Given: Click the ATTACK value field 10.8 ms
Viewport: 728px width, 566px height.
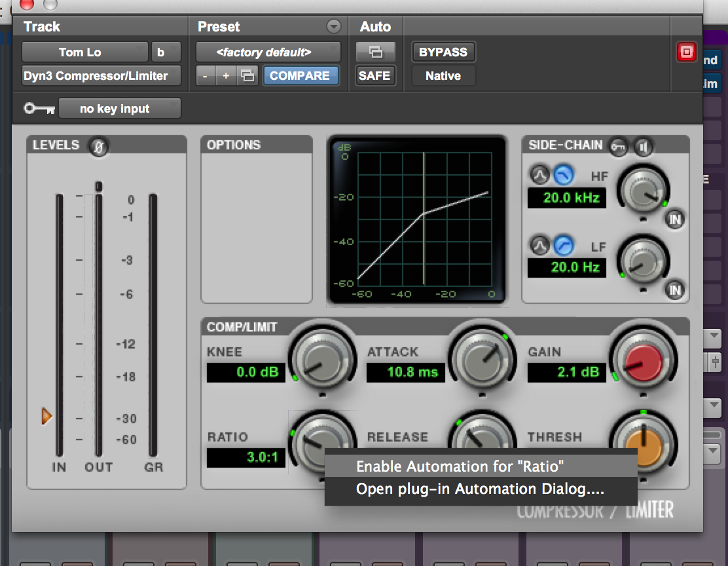Looking at the screenshot, I should pyautogui.click(x=403, y=372).
